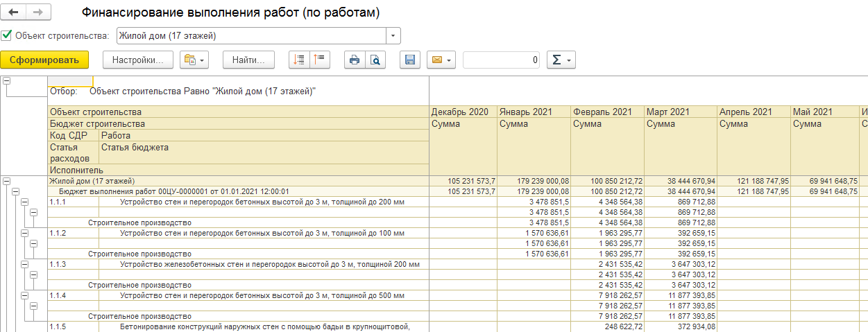Collapse the Бюджет выполнения работ group
This screenshot has width=868, height=332.
pos(16,191)
